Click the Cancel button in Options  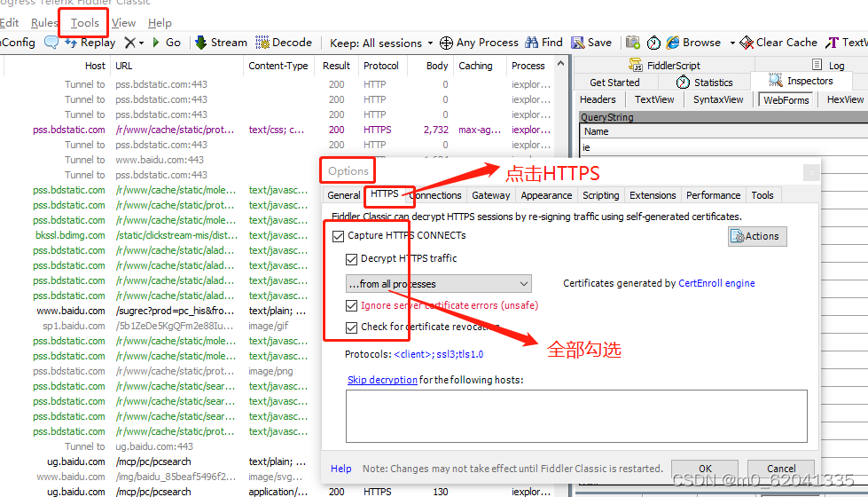click(780, 469)
